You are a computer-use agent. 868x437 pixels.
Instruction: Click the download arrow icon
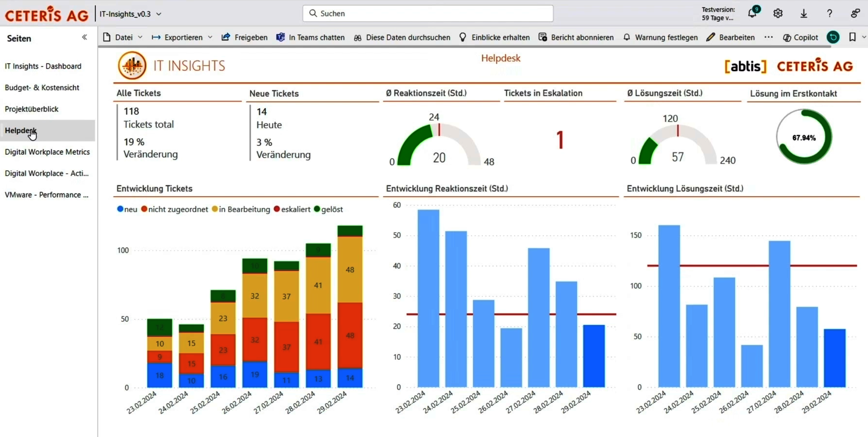(804, 14)
